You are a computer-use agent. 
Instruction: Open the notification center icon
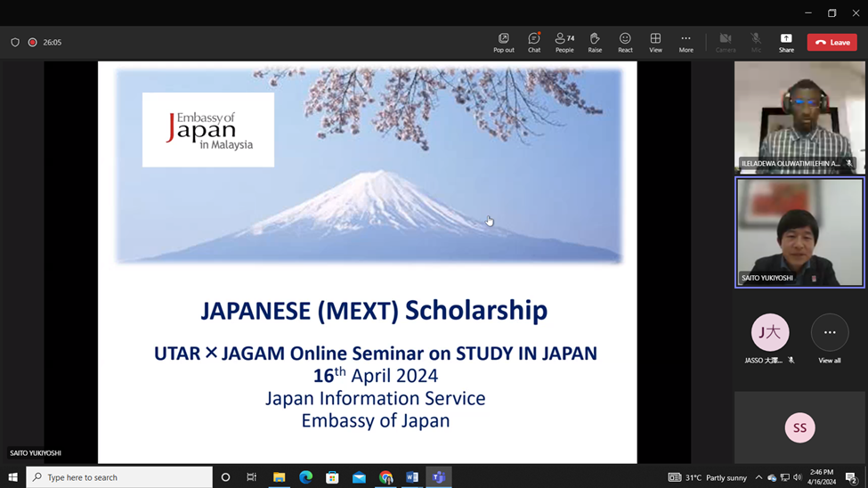tap(851, 477)
